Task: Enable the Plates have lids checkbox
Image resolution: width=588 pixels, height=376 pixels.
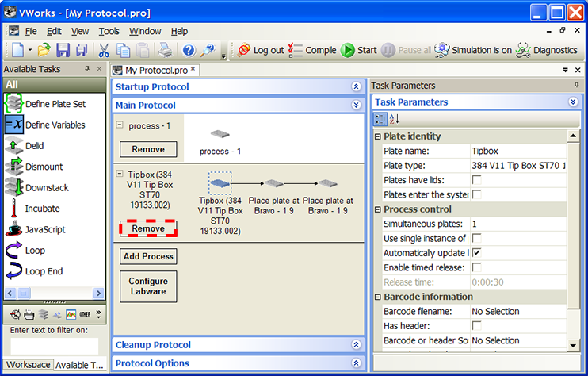Action: click(477, 180)
